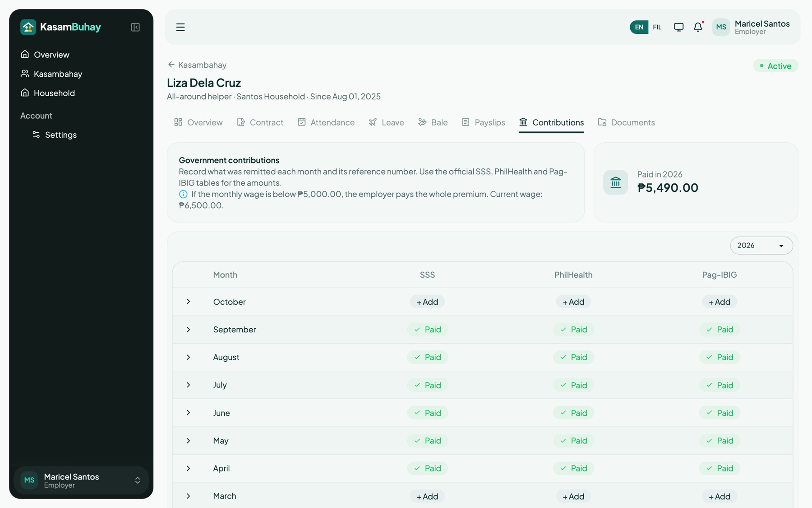
Task: Go to Overview in the sidebar
Action: click(x=45, y=55)
